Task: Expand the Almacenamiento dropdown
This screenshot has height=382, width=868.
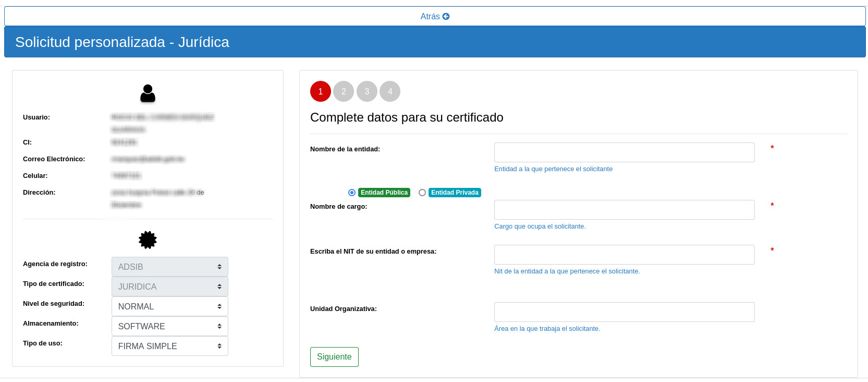Action: tap(169, 326)
